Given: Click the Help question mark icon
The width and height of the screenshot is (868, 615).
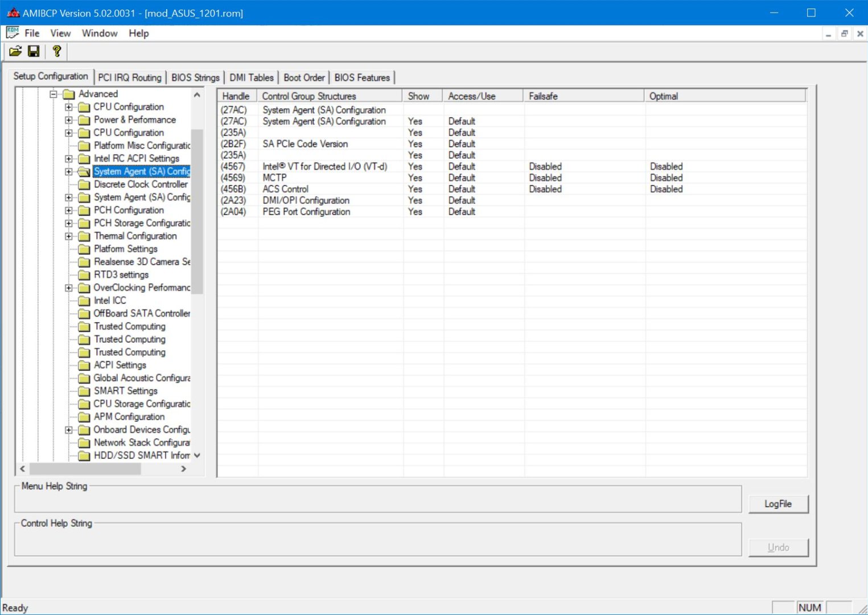Looking at the screenshot, I should pos(56,51).
